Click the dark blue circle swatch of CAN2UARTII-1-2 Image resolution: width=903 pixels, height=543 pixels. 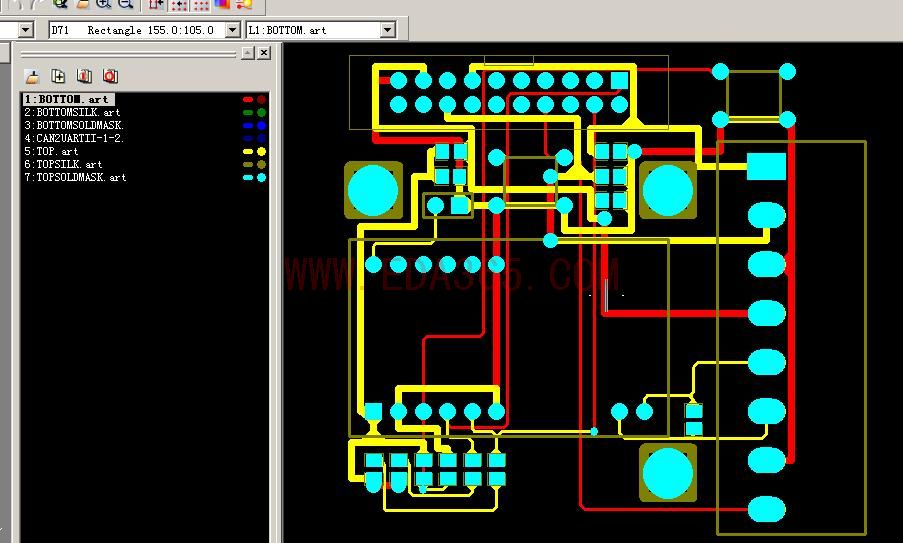click(x=261, y=138)
